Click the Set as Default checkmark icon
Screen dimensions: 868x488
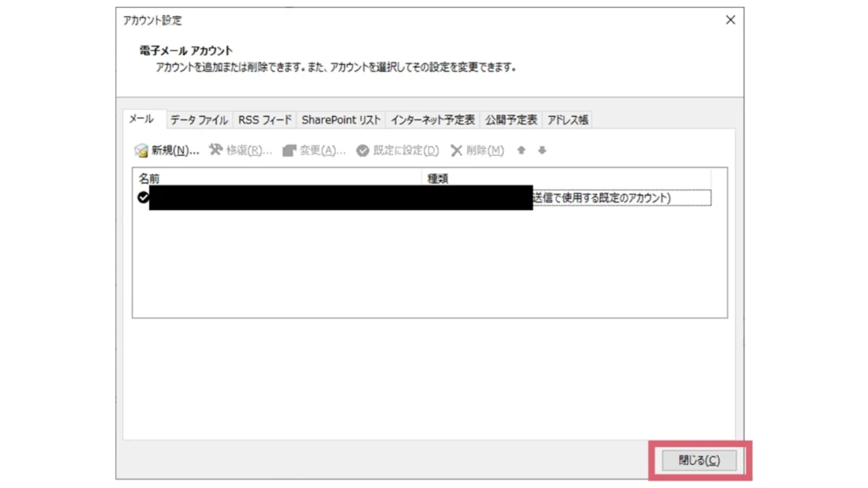[x=363, y=151]
